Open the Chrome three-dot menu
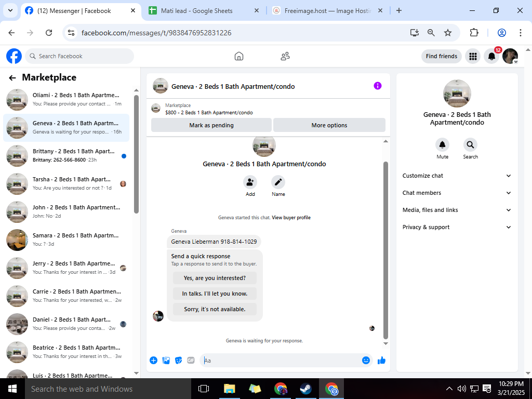The width and height of the screenshot is (532, 399). pos(520,33)
